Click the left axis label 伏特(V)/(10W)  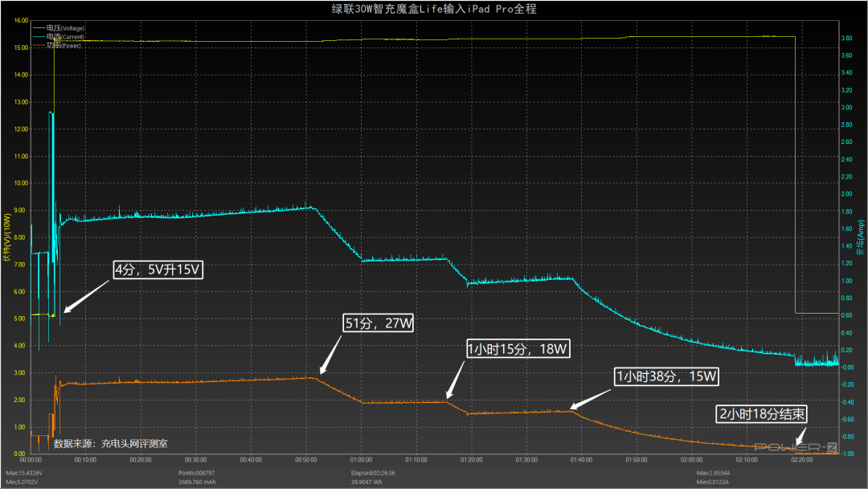coord(7,237)
